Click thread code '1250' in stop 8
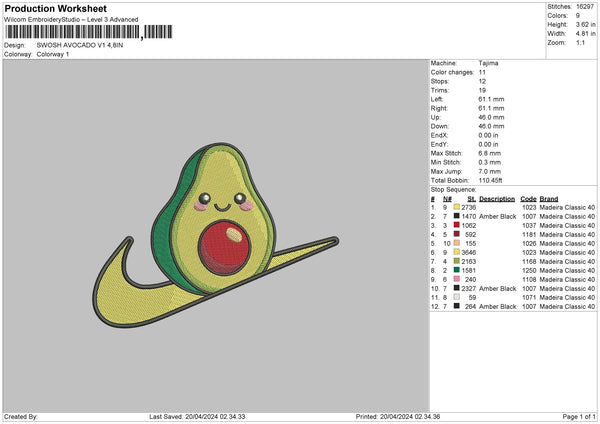Screen dimensions: 600x424 (529, 270)
